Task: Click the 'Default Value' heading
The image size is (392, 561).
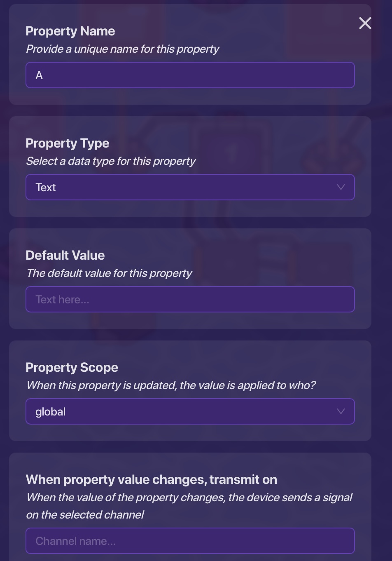Action: pyautogui.click(x=65, y=256)
